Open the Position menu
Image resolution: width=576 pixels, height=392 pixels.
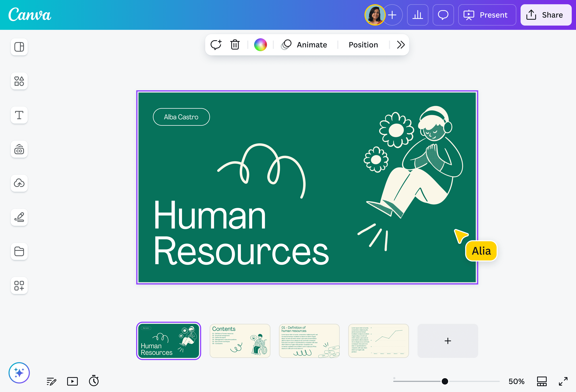coord(363,45)
